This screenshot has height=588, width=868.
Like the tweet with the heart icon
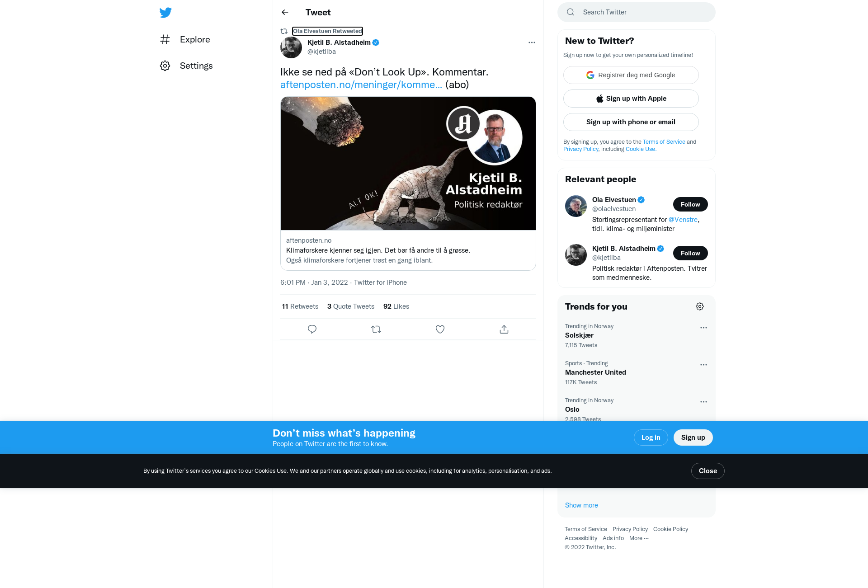(x=440, y=329)
